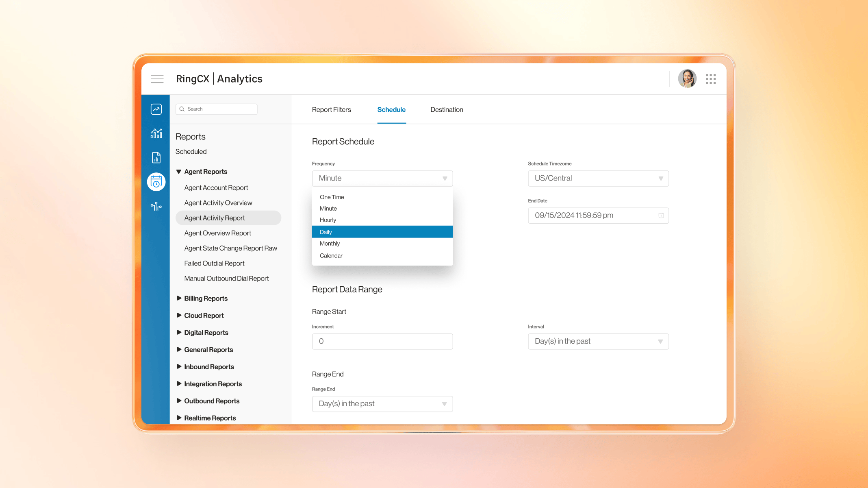Open the document report sidebar icon

156,157
